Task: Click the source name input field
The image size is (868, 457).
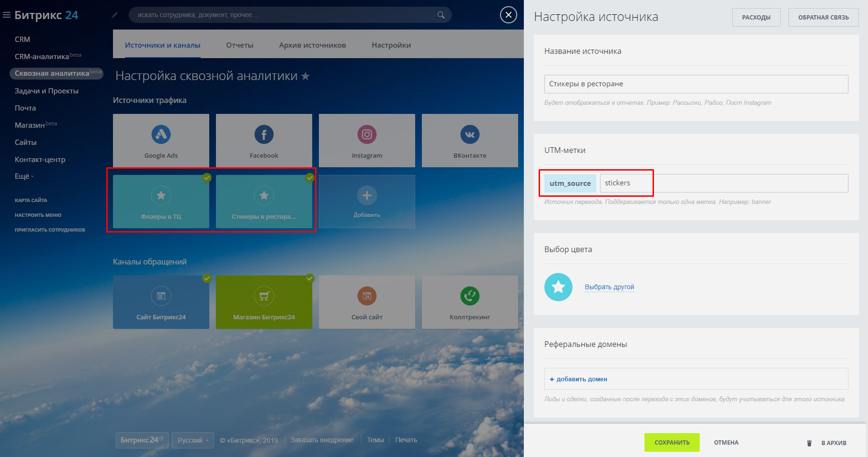Action: (x=696, y=84)
